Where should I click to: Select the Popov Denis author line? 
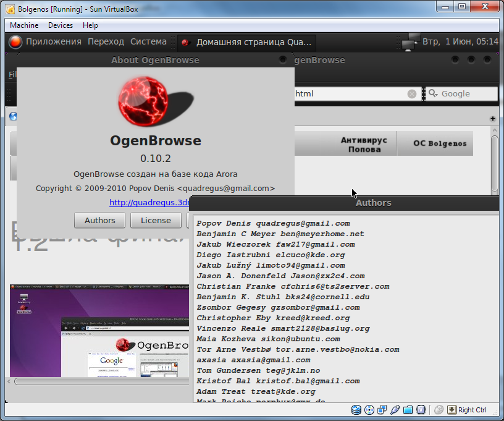[273, 223]
